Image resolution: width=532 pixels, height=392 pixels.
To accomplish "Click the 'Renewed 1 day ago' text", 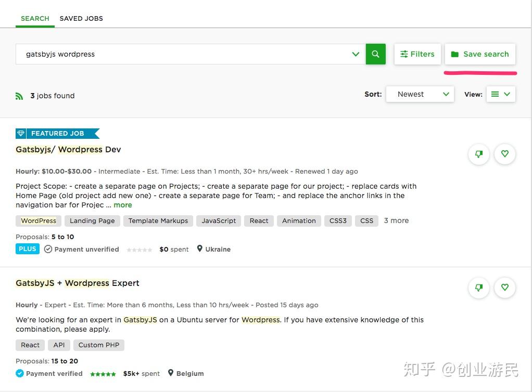I will coord(326,172).
